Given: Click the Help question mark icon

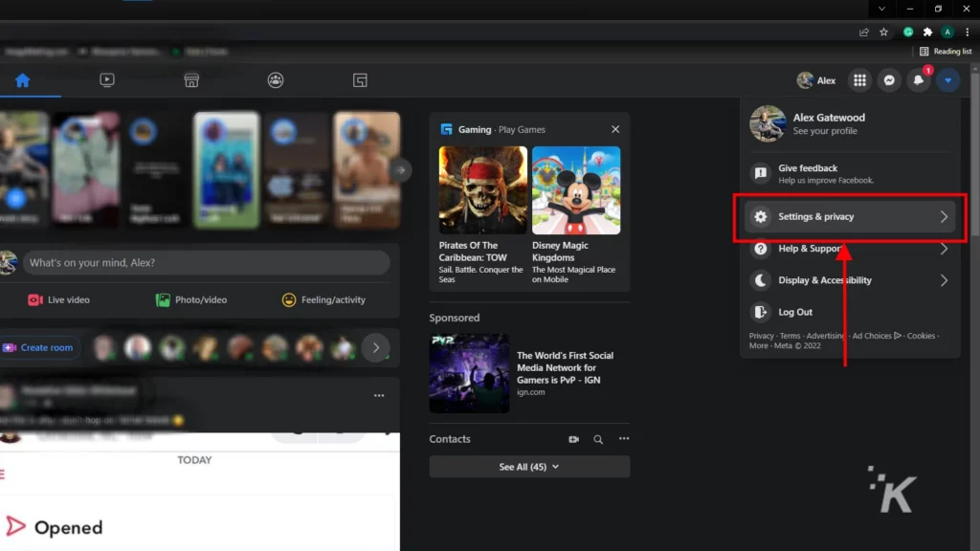Looking at the screenshot, I should [x=761, y=249].
